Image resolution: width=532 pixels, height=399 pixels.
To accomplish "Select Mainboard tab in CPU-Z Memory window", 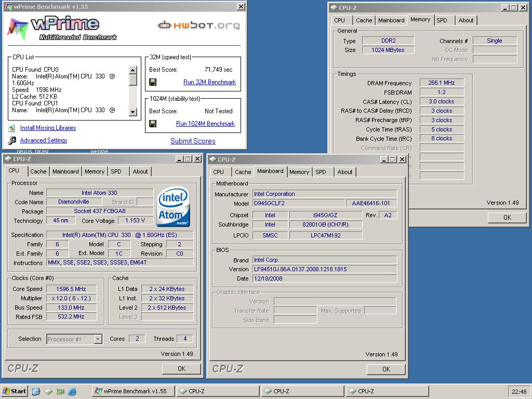I will click(391, 20).
